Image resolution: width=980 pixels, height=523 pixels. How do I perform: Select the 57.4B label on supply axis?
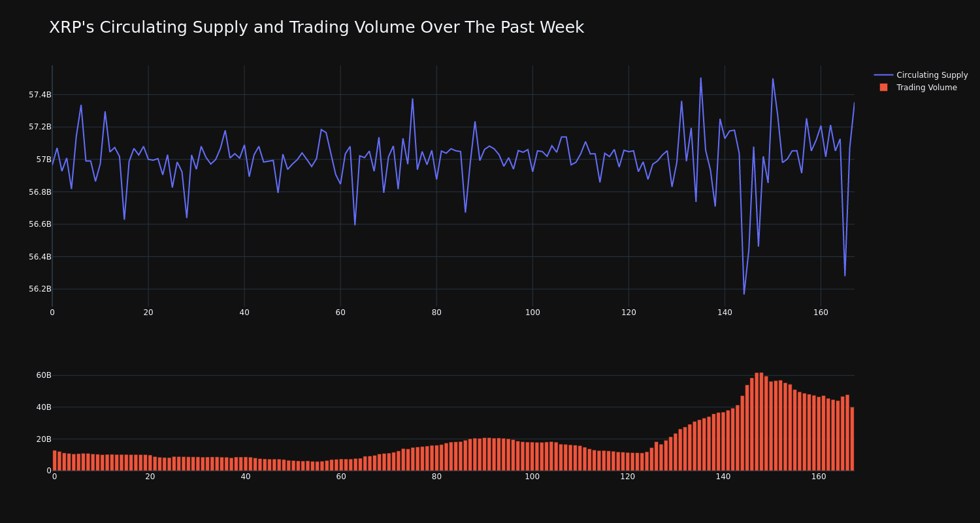click(40, 95)
